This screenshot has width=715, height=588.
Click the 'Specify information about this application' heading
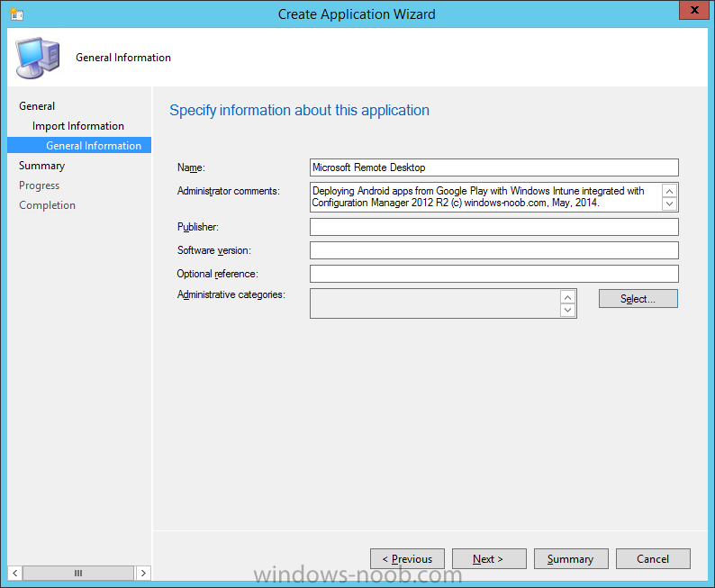[x=299, y=111]
